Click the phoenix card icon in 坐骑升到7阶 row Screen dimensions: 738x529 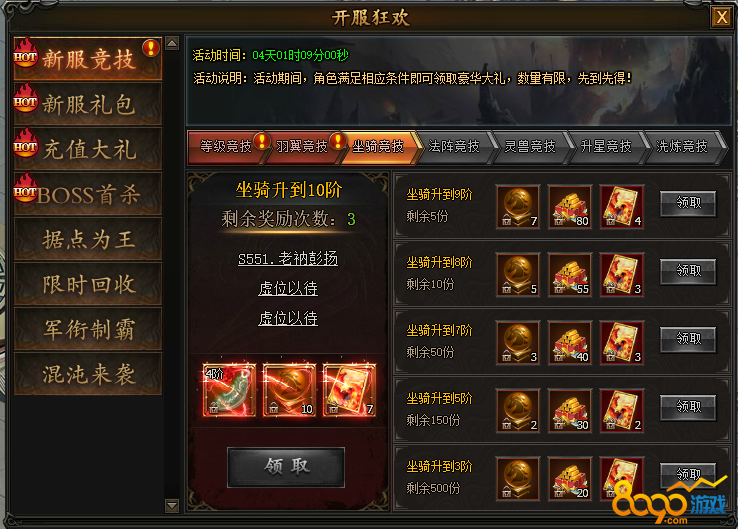[622, 343]
